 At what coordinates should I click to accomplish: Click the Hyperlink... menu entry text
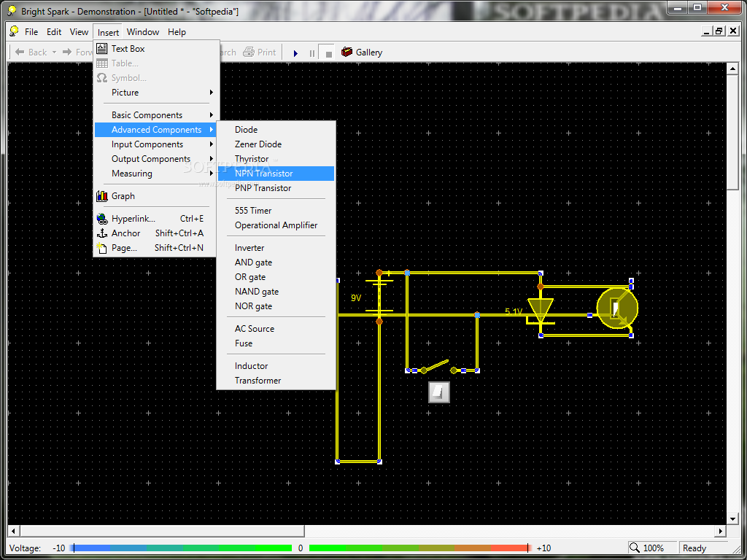tap(133, 219)
